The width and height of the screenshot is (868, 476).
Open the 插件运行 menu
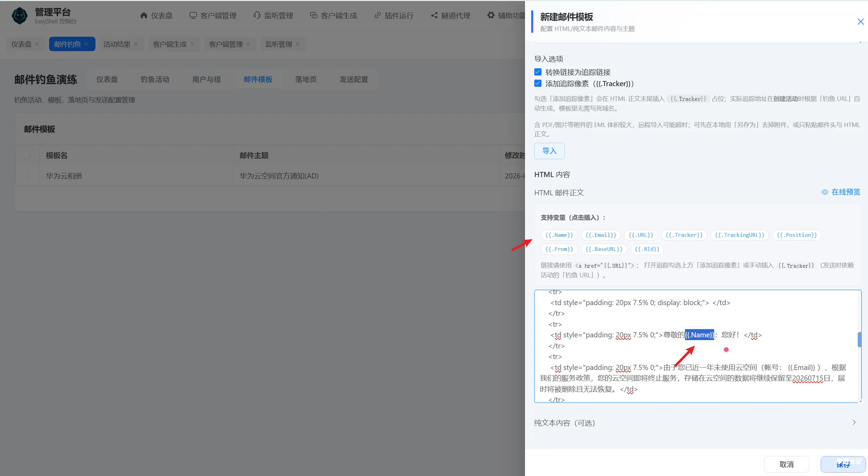point(394,15)
